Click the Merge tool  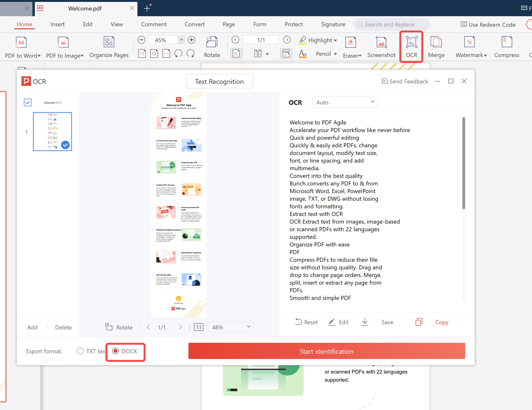pos(436,47)
